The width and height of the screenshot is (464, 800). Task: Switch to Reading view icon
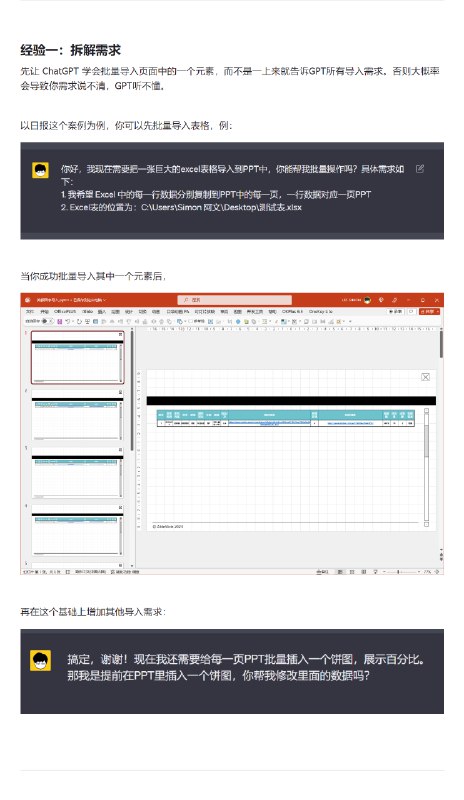click(x=363, y=572)
